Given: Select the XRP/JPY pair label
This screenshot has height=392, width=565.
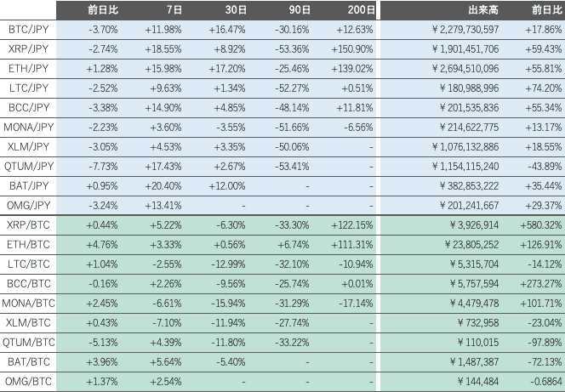Looking at the screenshot, I should 28,48.
